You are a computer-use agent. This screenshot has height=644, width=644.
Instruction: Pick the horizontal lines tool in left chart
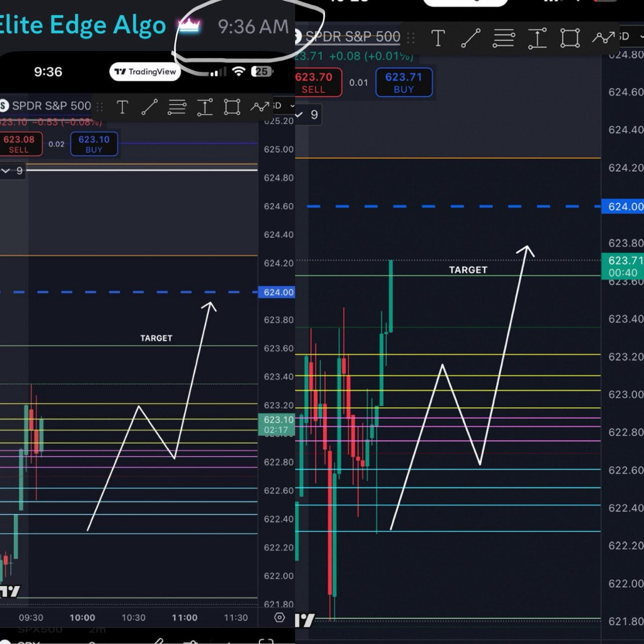(177, 107)
